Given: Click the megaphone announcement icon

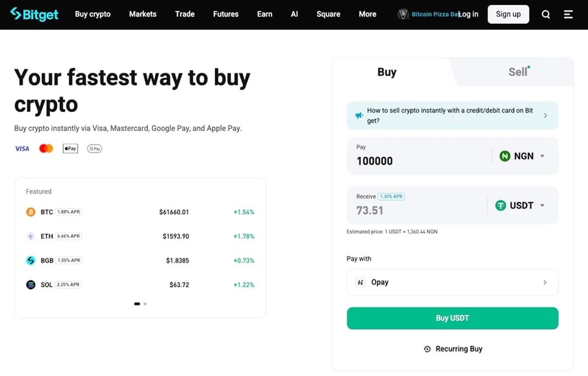Looking at the screenshot, I should (x=359, y=116).
